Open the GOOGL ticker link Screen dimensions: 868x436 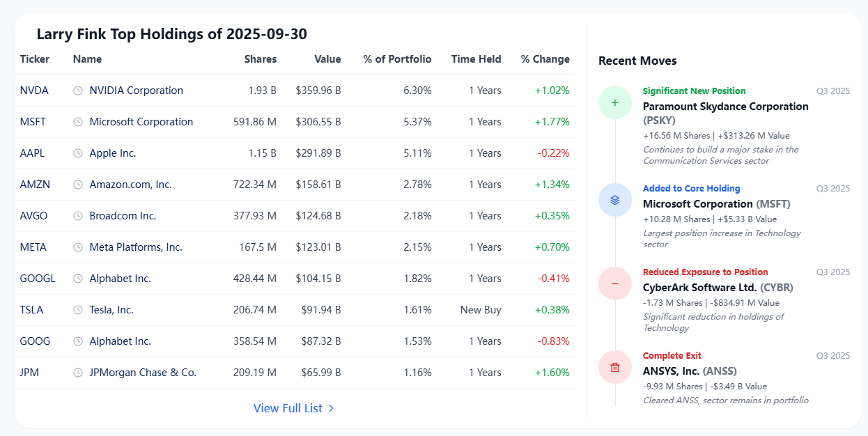[38, 279]
